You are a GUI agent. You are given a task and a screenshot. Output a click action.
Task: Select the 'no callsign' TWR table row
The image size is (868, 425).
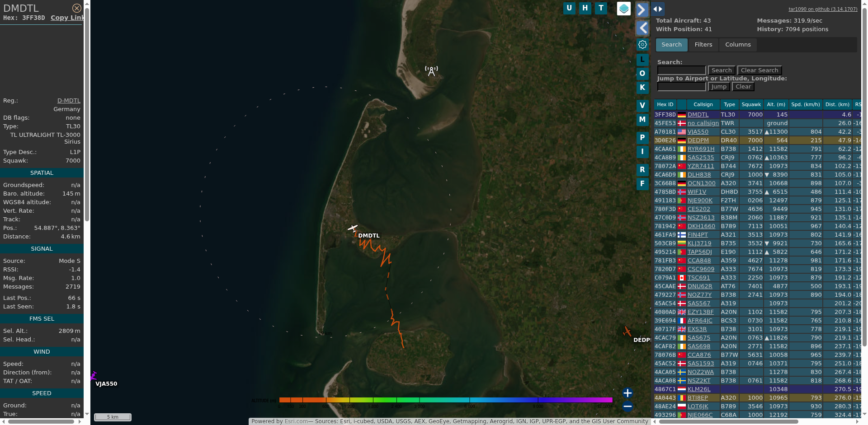(x=758, y=123)
